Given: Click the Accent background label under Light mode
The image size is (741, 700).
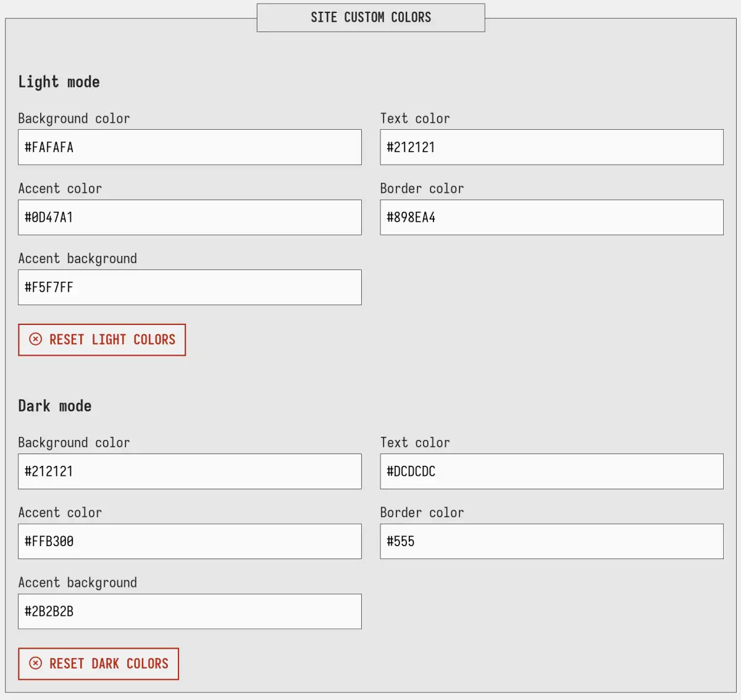Looking at the screenshot, I should pos(77,258).
